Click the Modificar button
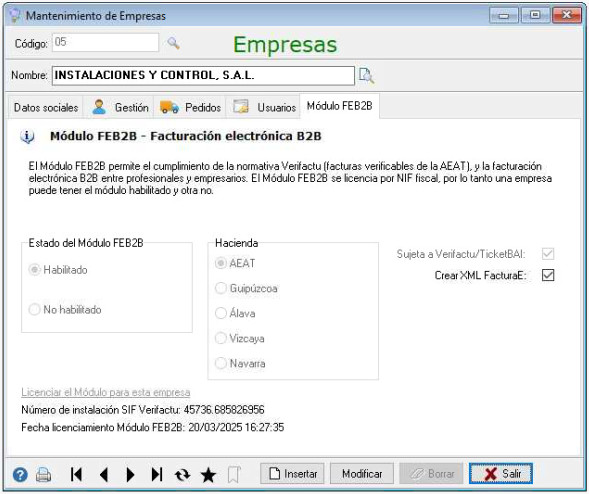Image resolution: width=589 pixels, height=494 pixels. tap(362, 474)
